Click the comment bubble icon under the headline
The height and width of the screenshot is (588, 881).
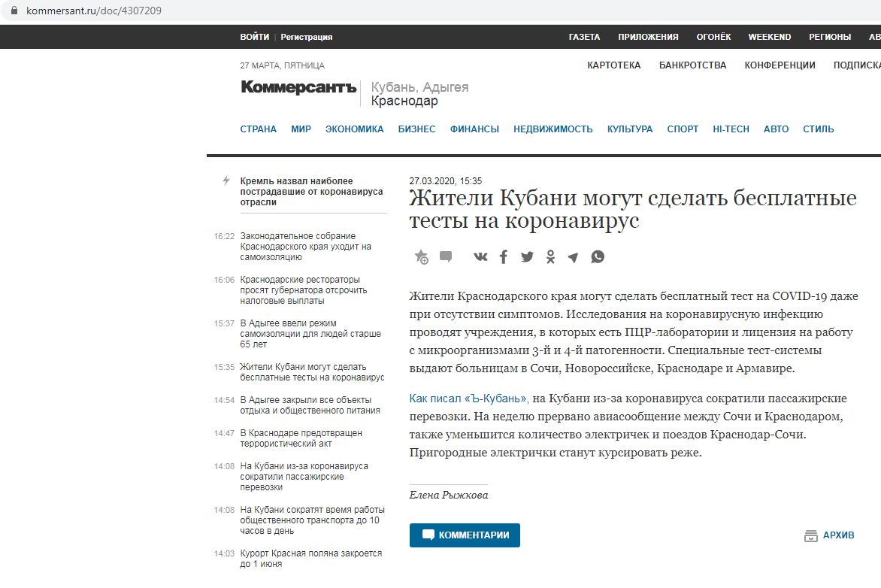tap(446, 256)
